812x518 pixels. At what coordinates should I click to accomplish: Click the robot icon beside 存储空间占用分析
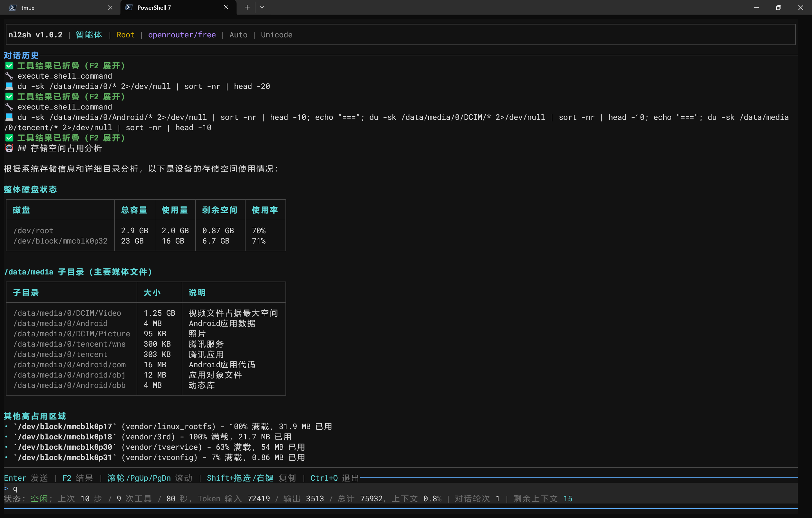pyautogui.click(x=9, y=148)
